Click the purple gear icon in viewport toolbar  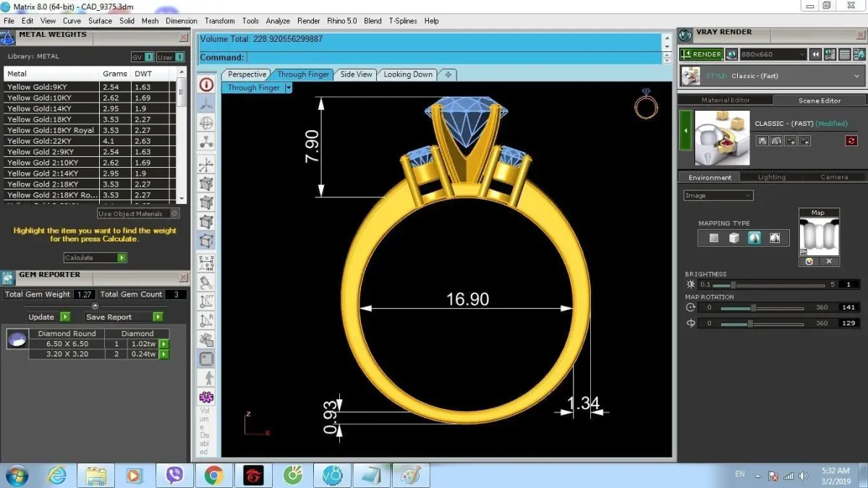[x=206, y=397]
